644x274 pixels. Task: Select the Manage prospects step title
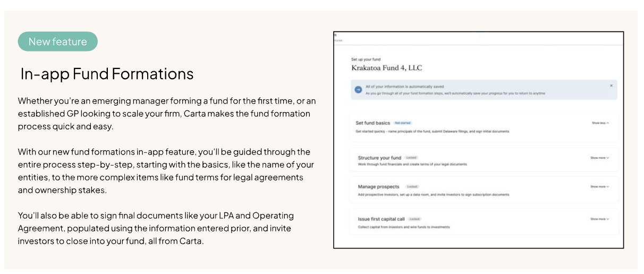[x=378, y=187]
